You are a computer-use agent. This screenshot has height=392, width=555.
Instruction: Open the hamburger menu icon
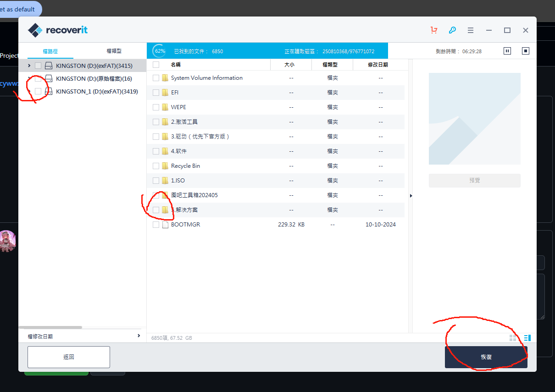click(x=471, y=30)
